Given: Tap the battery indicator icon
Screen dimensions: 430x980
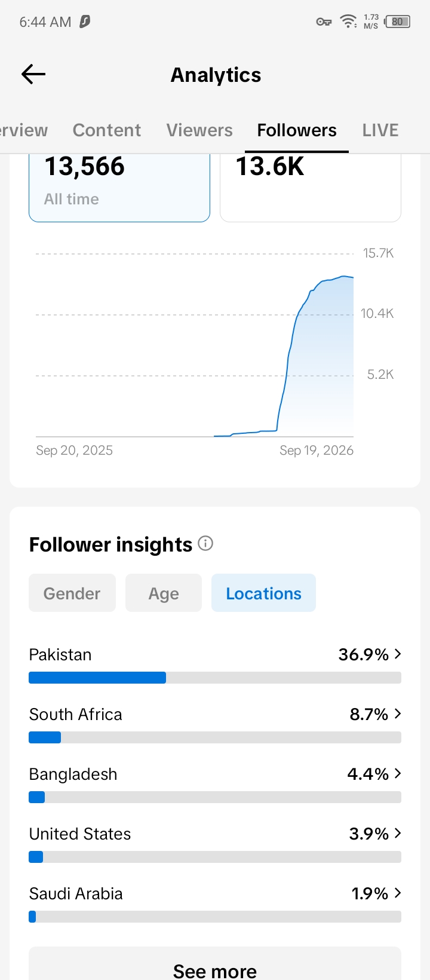Looking at the screenshot, I should 398,22.
